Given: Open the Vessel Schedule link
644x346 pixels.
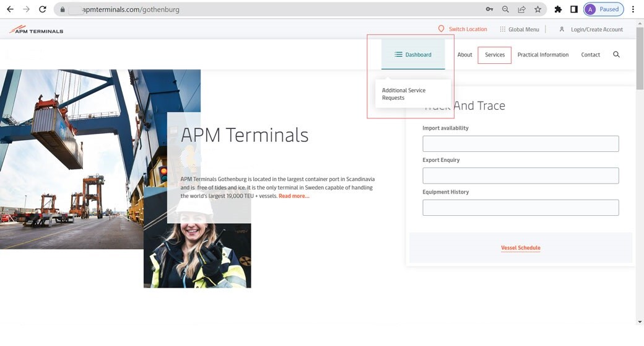Looking at the screenshot, I should [520, 247].
